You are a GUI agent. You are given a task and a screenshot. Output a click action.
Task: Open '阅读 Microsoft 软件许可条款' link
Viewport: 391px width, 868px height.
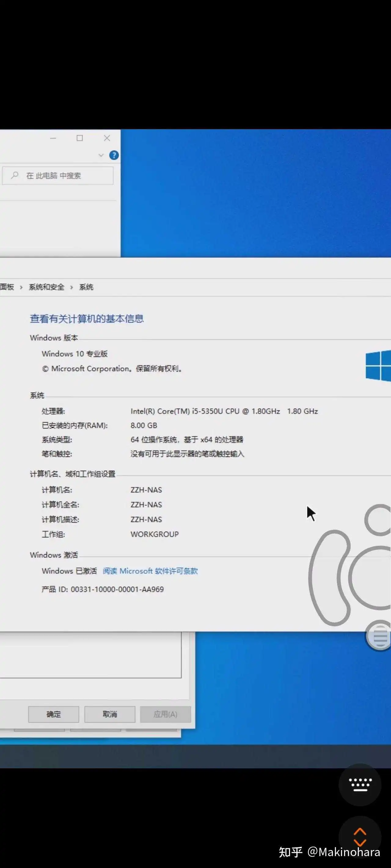pos(150,571)
